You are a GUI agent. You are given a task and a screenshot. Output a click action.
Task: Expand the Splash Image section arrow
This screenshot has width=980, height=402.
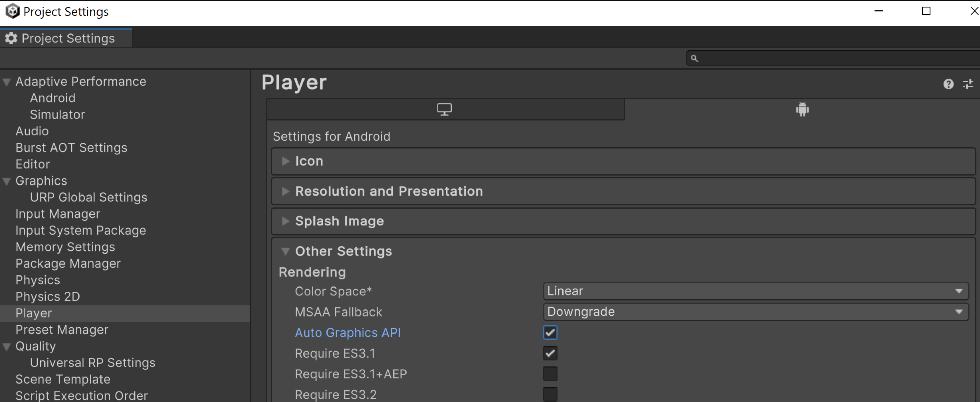[284, 221]
